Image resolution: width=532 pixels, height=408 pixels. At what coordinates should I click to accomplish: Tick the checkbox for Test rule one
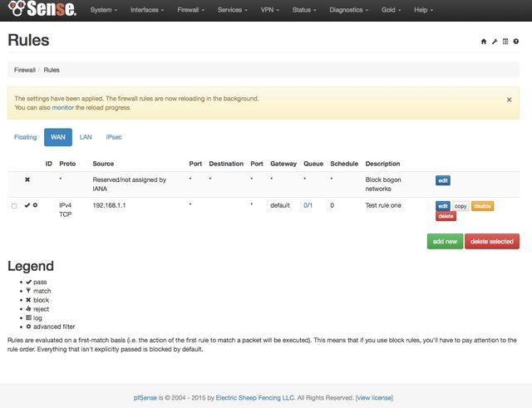[x=14, y=205]
